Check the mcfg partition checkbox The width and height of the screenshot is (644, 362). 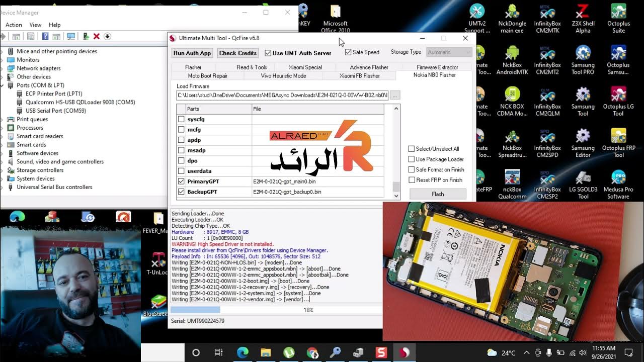click(x=181, y=130)
